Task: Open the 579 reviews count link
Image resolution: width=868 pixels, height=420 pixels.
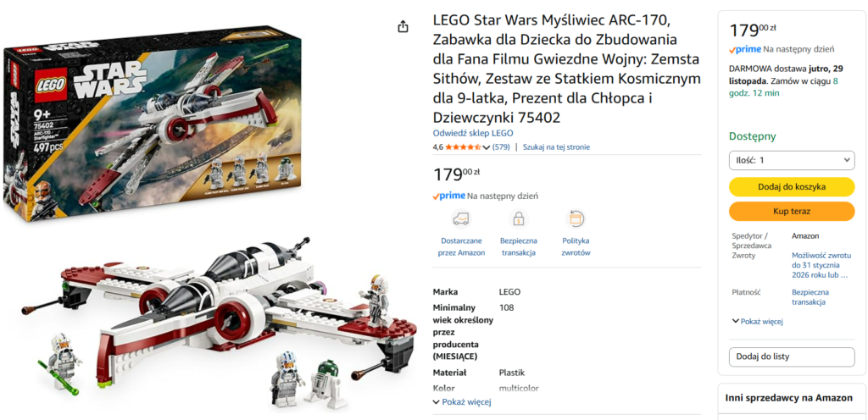Action: click(501, 147)
